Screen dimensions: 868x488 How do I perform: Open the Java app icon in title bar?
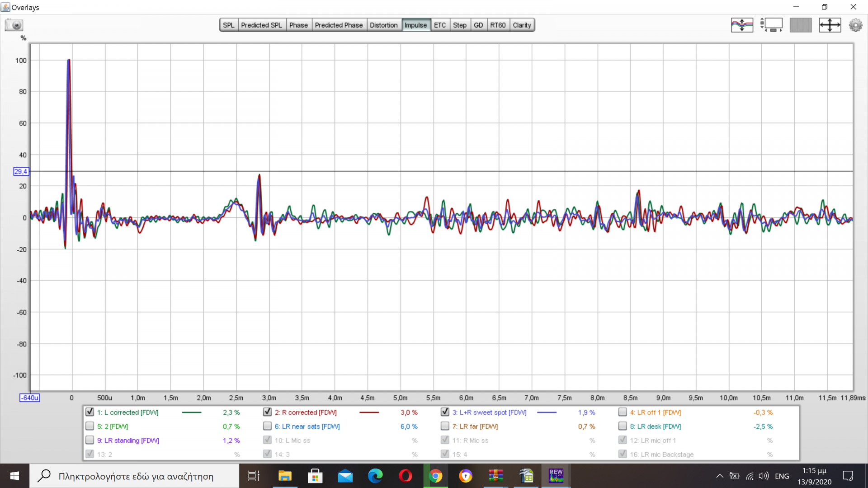click(x=5, y=7)
